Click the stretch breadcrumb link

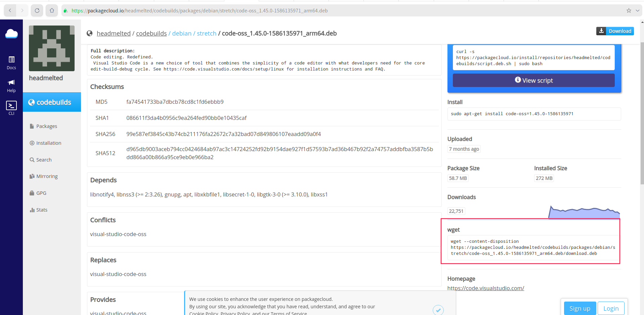click(x=207, y=33)
